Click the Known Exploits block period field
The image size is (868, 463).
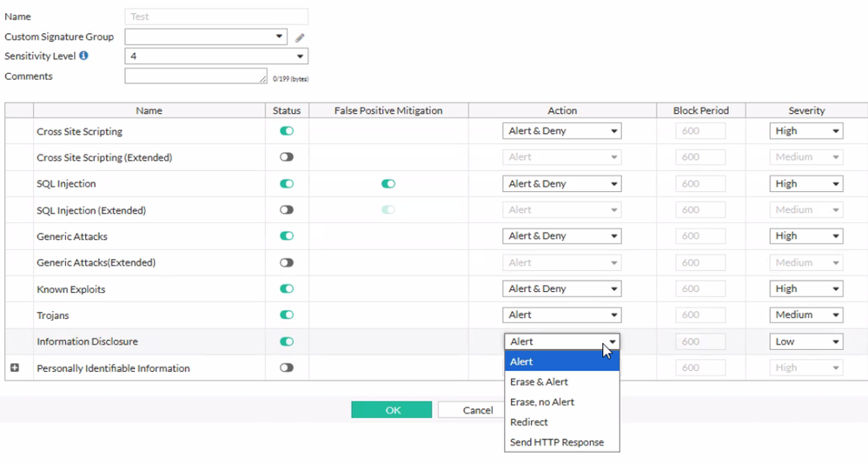tap(700, 289)
